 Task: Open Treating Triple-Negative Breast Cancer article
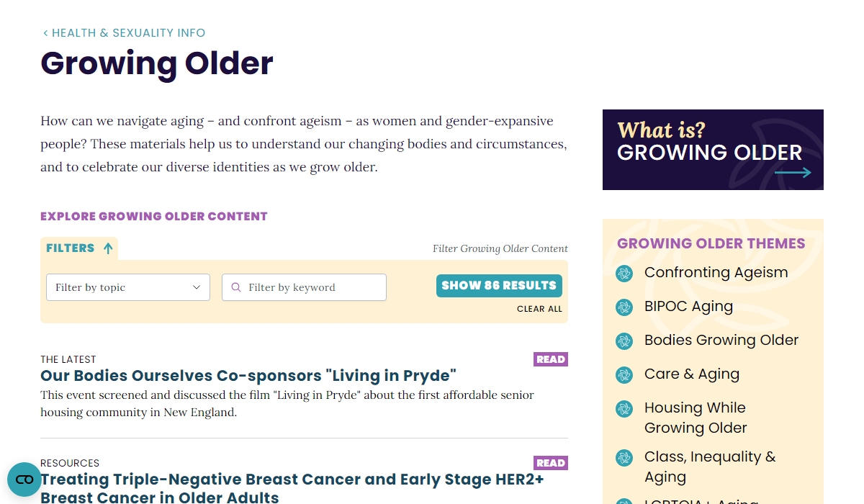(x=292, y=488)
